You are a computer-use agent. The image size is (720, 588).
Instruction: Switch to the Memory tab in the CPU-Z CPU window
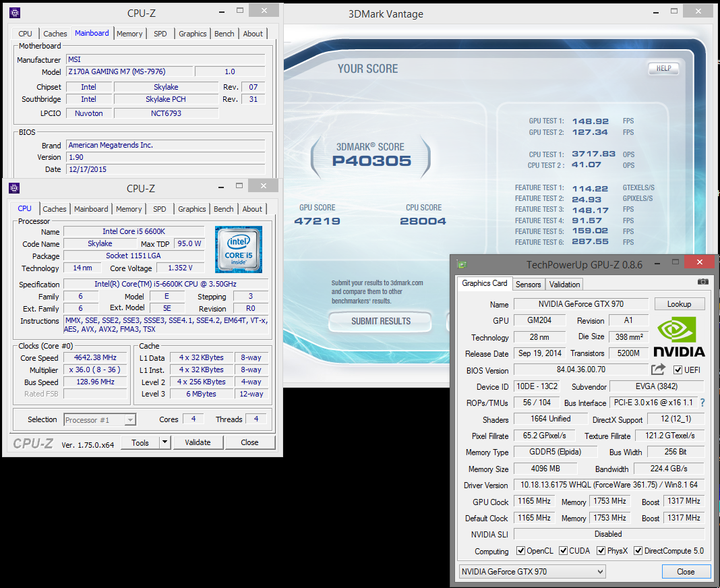pos(129,209)
